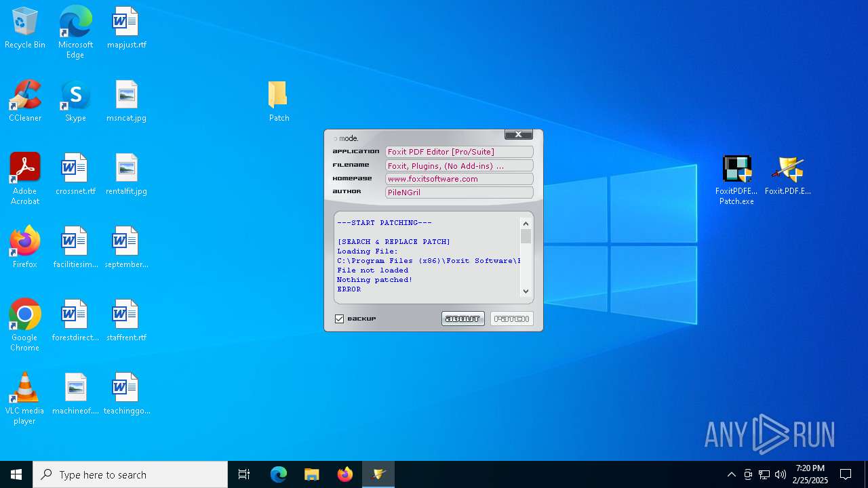Select the staffrent.rtf document

pyautogui.click(x=126, y=321)
